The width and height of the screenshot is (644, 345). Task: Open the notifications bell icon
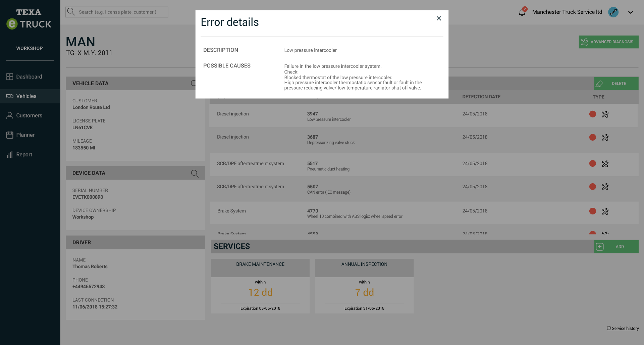[x=522, y=12]
